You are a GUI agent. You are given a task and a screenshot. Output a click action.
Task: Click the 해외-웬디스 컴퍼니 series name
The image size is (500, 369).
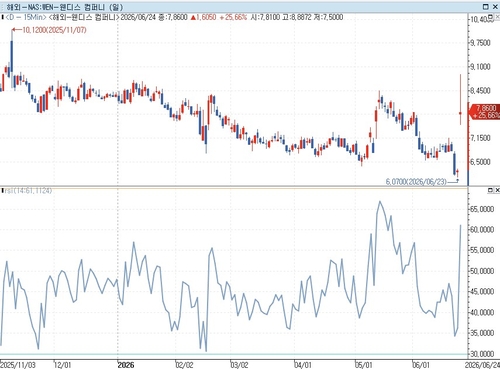83,17
